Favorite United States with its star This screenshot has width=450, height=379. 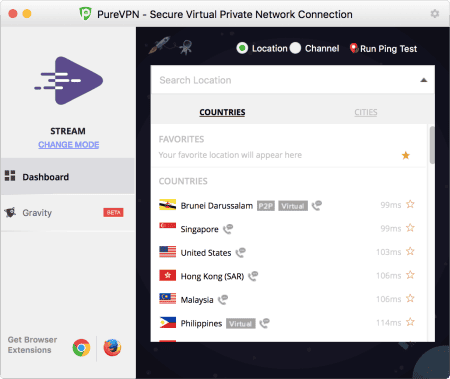click(x=410, y=251)
